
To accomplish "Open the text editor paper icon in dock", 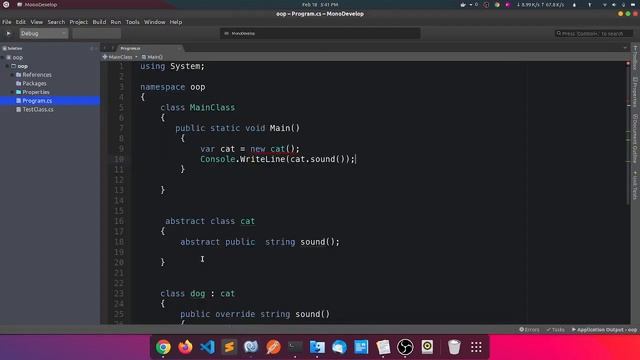I will [383, 347].
